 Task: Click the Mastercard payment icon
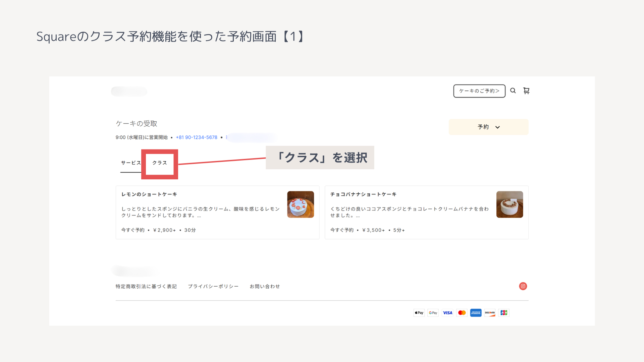pos(462,313)
